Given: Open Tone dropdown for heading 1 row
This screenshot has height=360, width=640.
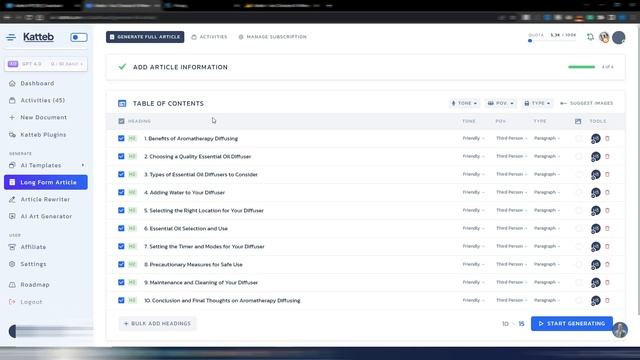Looking at the screenshot, I should click(x=473, y=138).
